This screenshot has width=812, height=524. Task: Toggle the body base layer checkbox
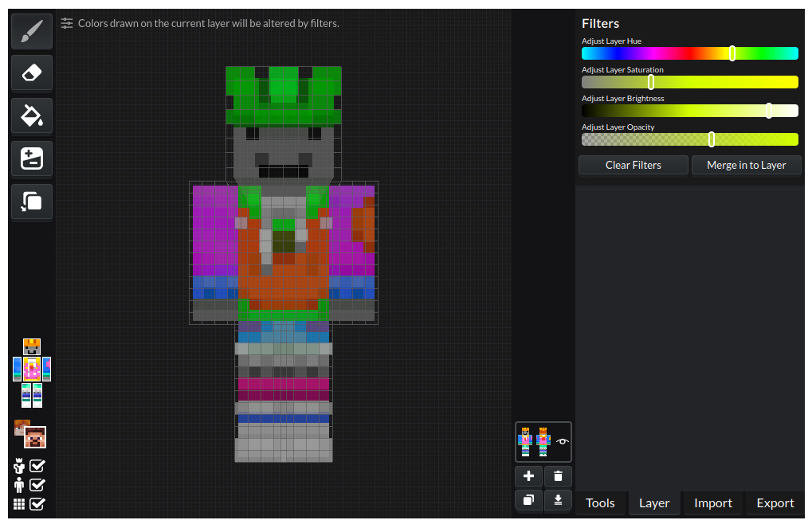point(37,485)
